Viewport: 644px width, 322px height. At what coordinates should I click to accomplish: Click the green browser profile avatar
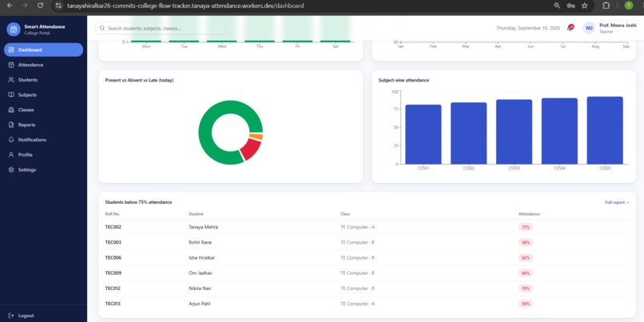point(628,6)
